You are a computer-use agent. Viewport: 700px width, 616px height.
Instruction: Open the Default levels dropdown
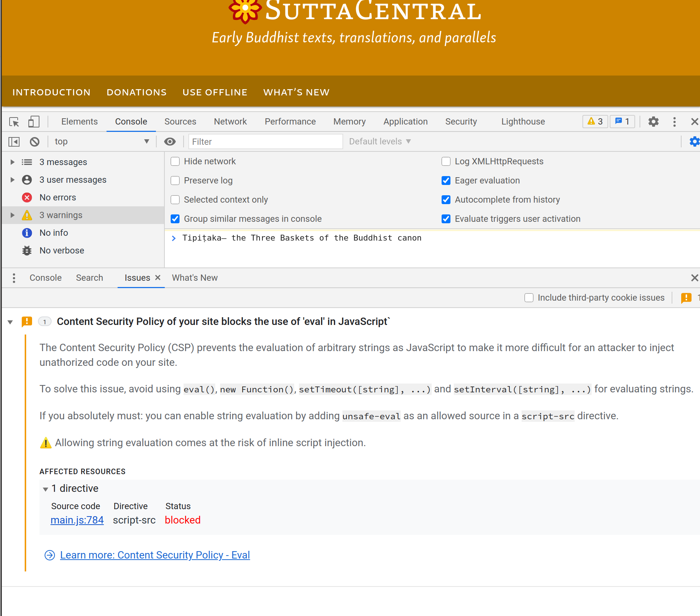(380, 141)
